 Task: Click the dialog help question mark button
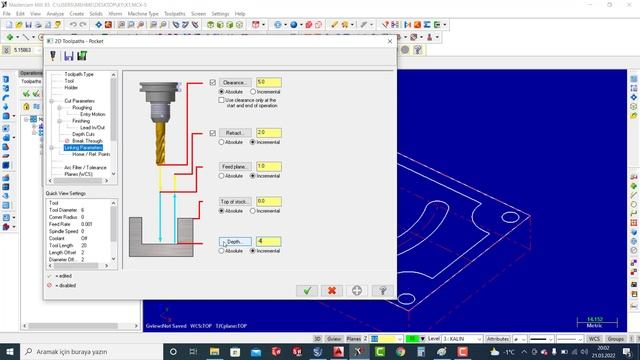click(383, 291)
